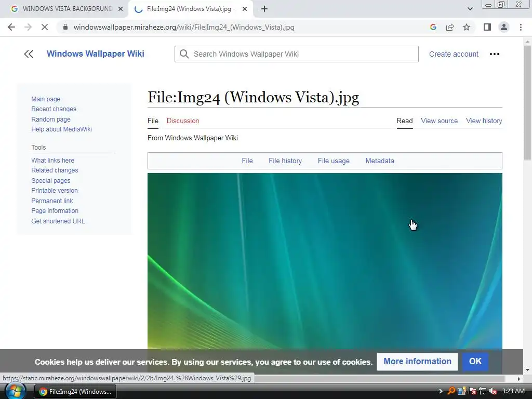532x399 pixels.
Task: Click the Chrome taskbar button
Action: [75, 392]
